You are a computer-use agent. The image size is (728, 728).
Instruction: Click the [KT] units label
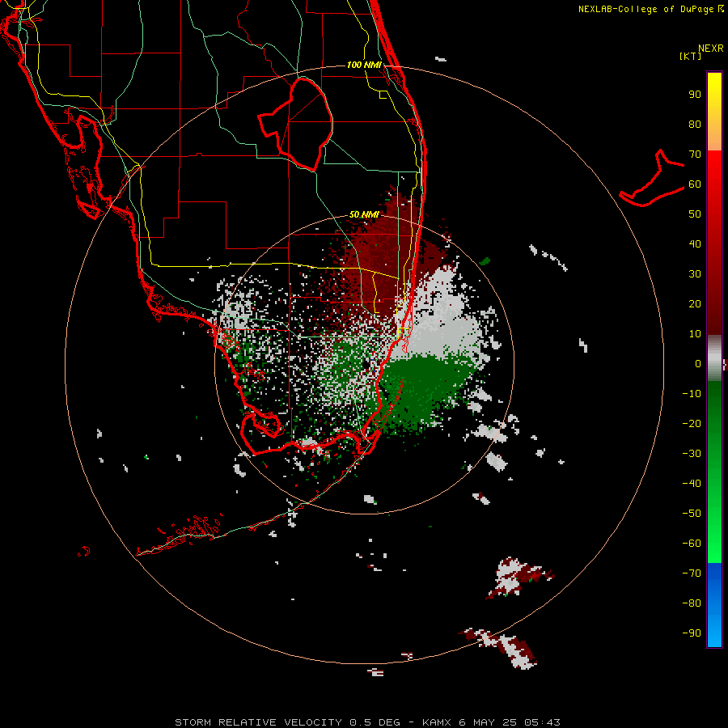click(x=690, y=56)
